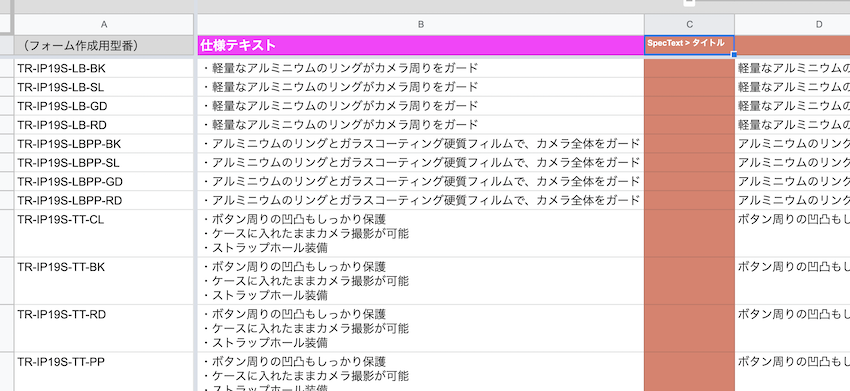Select column C header
The image size is (850, 391).
690,24
